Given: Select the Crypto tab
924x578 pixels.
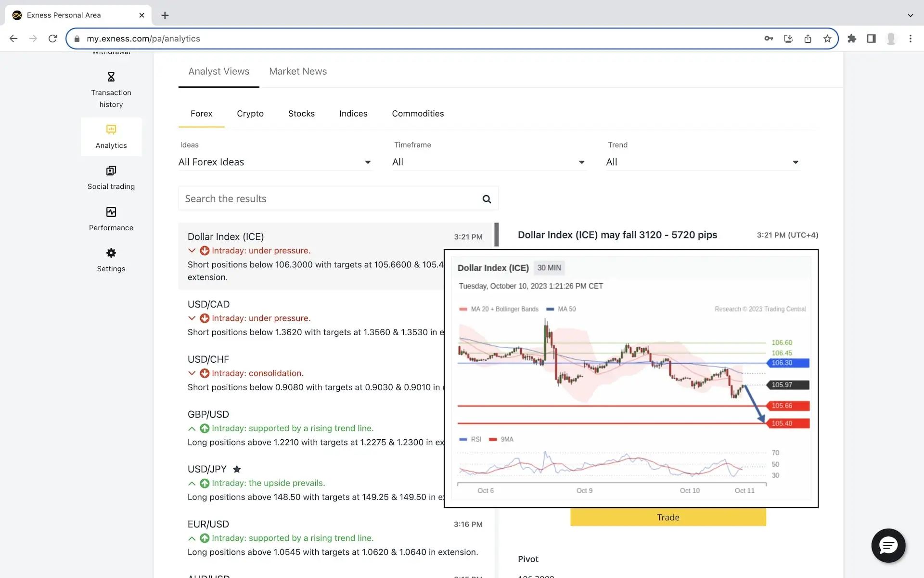Looking at the screenshot, I should [x=250, y=114].
